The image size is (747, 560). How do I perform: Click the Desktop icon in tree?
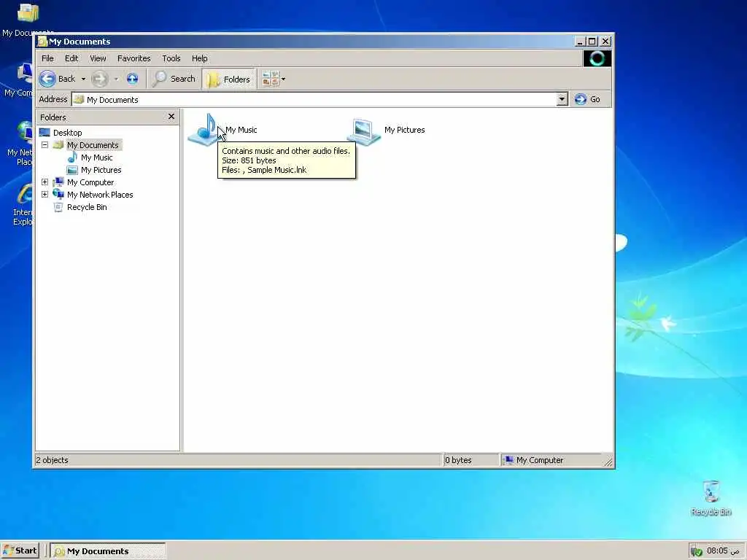coord(44,133)
